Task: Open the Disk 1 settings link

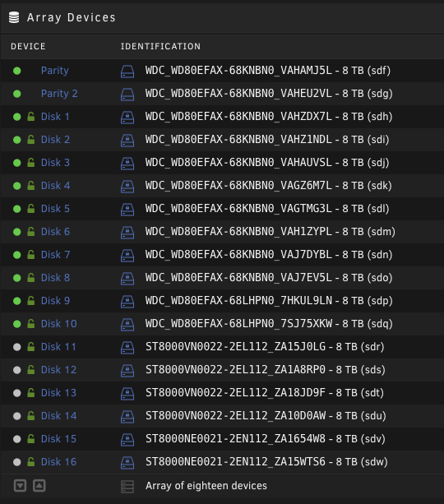Action: [55, 117]
